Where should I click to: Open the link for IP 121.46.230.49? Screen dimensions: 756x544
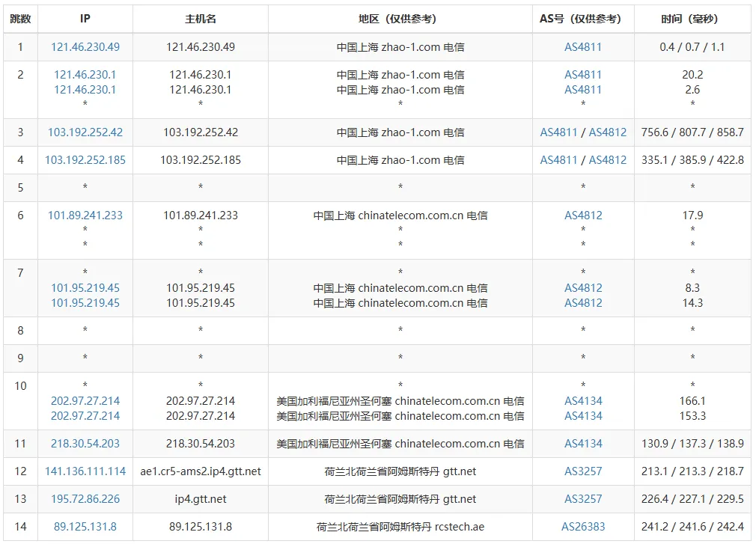click(85, 46)
